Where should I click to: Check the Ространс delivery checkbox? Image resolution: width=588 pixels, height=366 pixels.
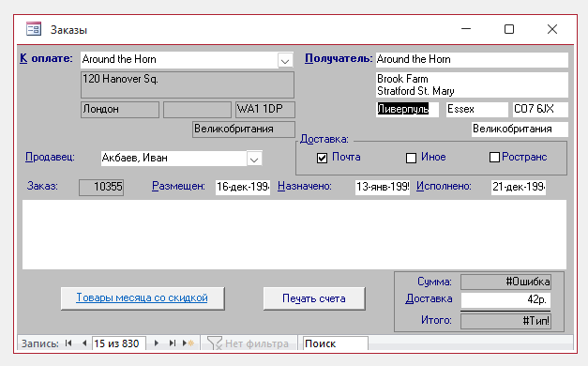[x=494, y=158]
